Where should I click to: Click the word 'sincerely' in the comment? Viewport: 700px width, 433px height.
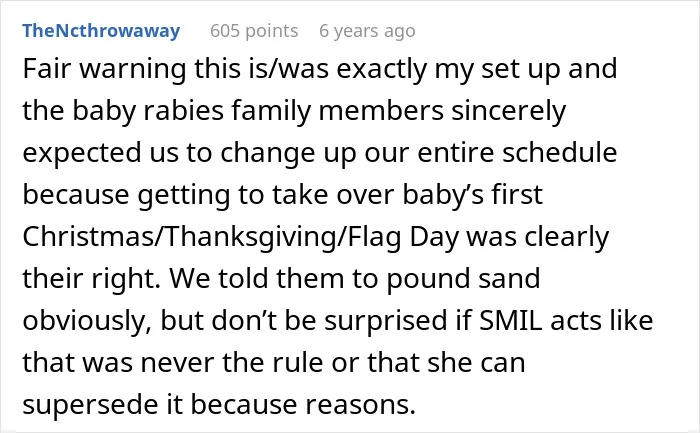pyautogui.click(x=508, y=110)
